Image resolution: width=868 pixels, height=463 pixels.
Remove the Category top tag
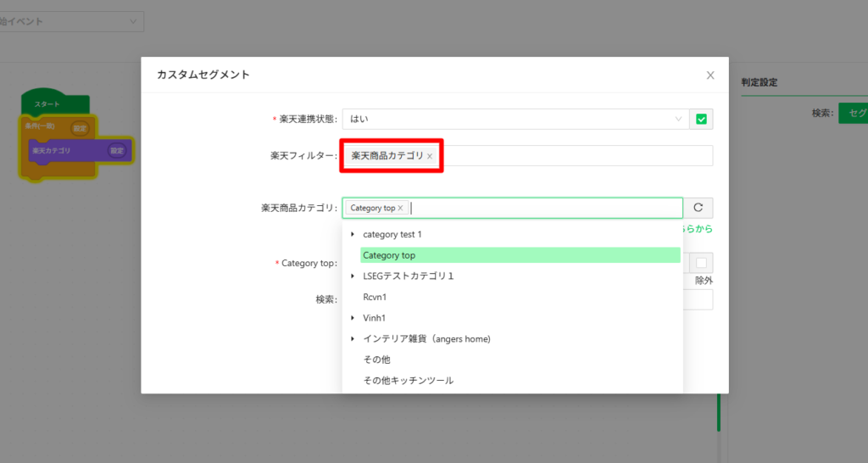click(400, 209)
